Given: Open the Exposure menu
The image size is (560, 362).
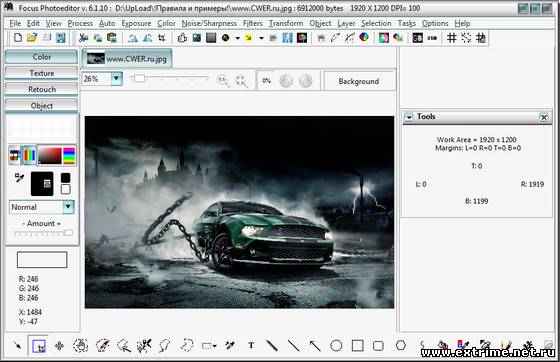Looking at the screenshot, I should 136,23.
